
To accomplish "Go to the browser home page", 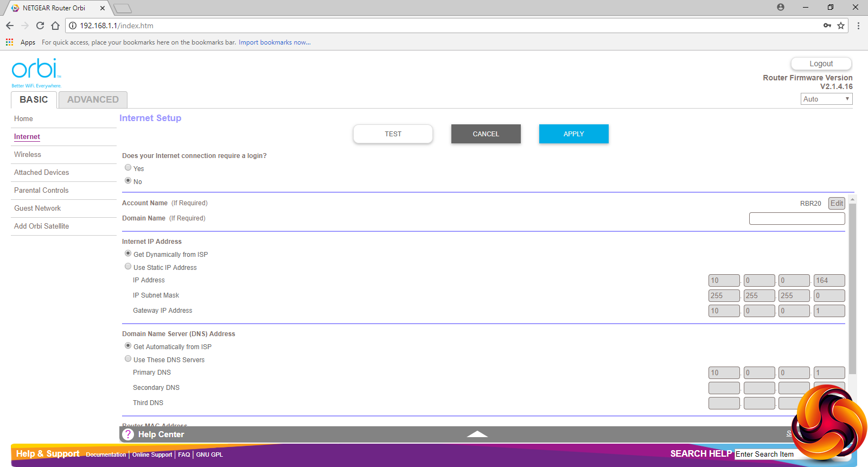I will (55, 26).
